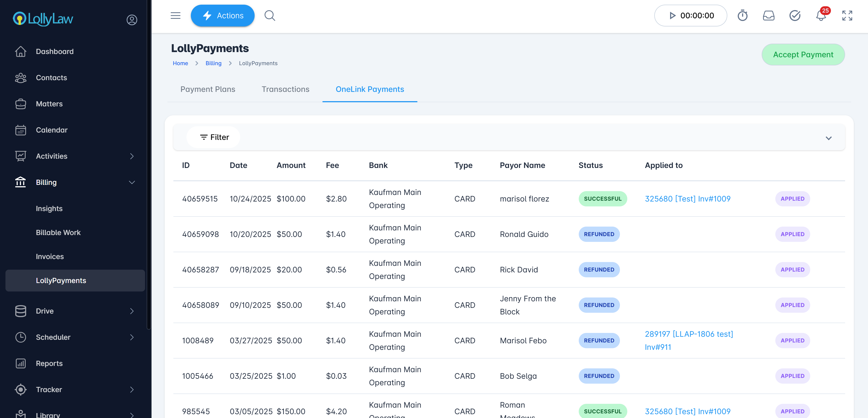Go to Billing breadcrumb link
Image resolution: width=868 pixels, height=418 pixels.
pos(213,63)
